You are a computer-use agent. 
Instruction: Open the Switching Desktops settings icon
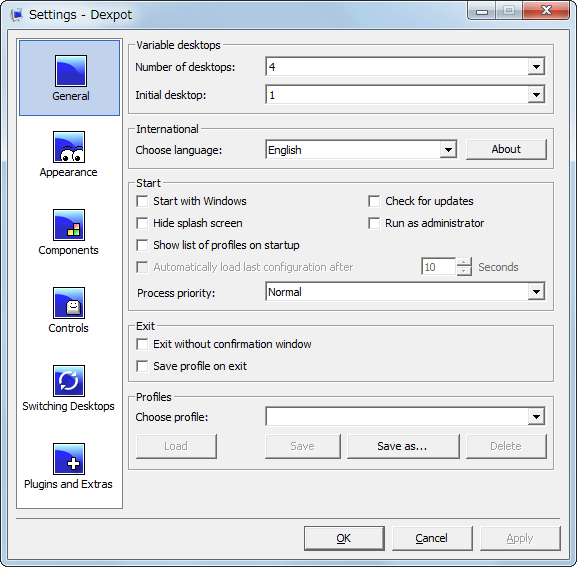(69, 381)
